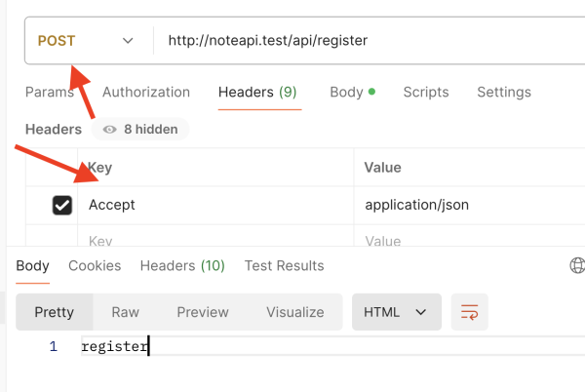The image size is (585, 392).
Task: Go to the Scripts tab
Action: click(x=426, y=93)
